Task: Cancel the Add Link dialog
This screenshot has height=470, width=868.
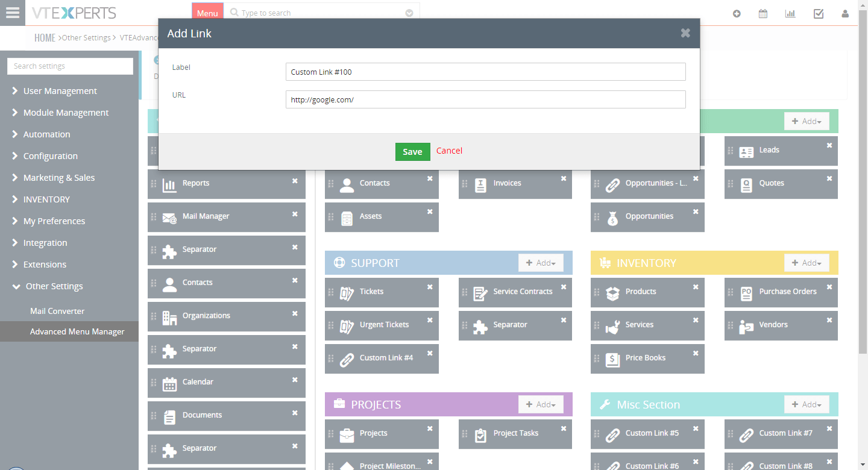Action: [x=449, y=151]
